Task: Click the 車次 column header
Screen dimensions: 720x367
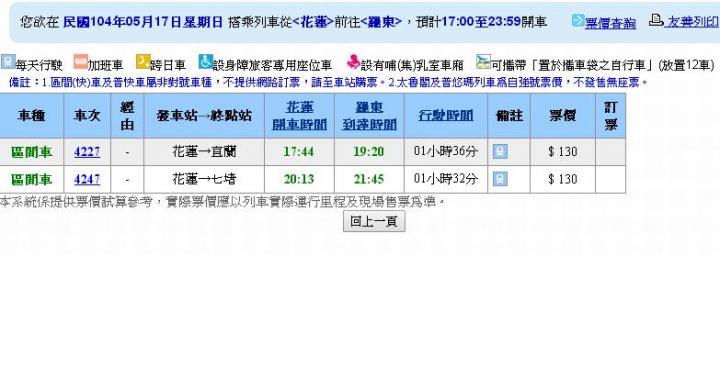Action: 87,115
